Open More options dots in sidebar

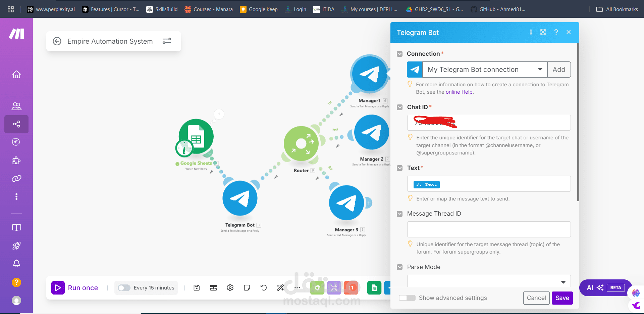16,196
